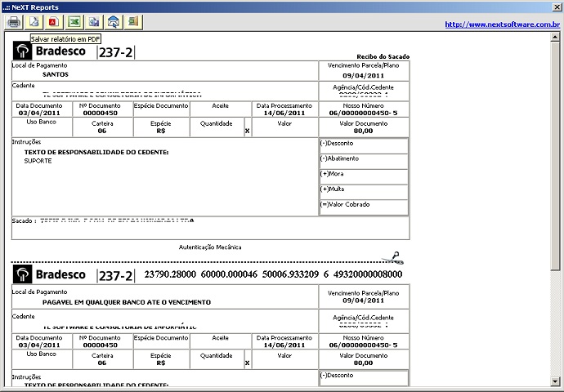Send the report by email envelope icon
The image size is (564, 392).
[x=114, y=22]
